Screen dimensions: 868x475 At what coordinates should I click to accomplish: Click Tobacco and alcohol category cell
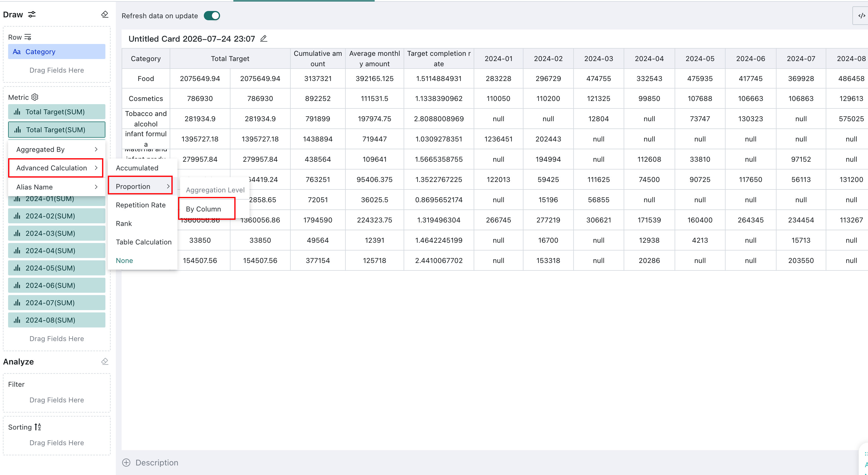click(146, 119)
